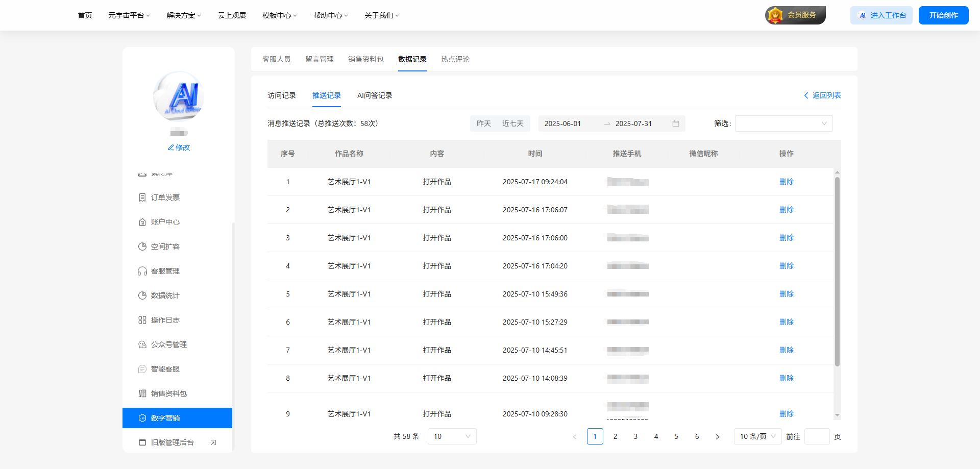
Task: Click the 客服管理 headset icon
Action: coord(142,271)
